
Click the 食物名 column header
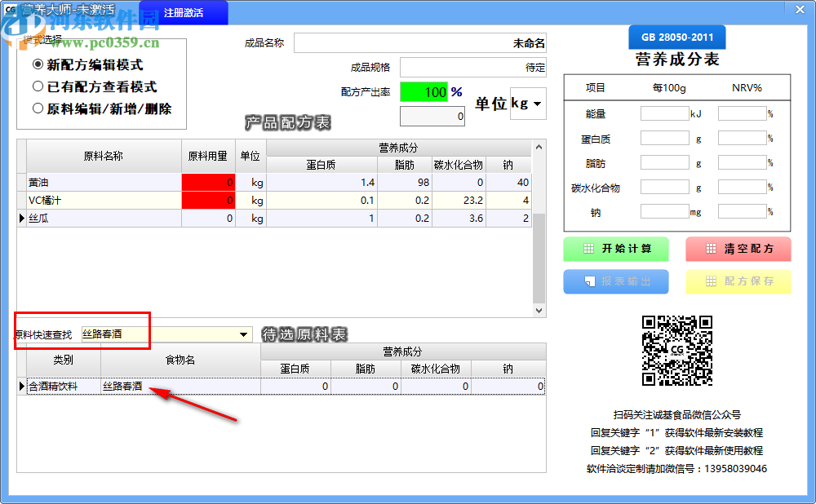(180, 360)
